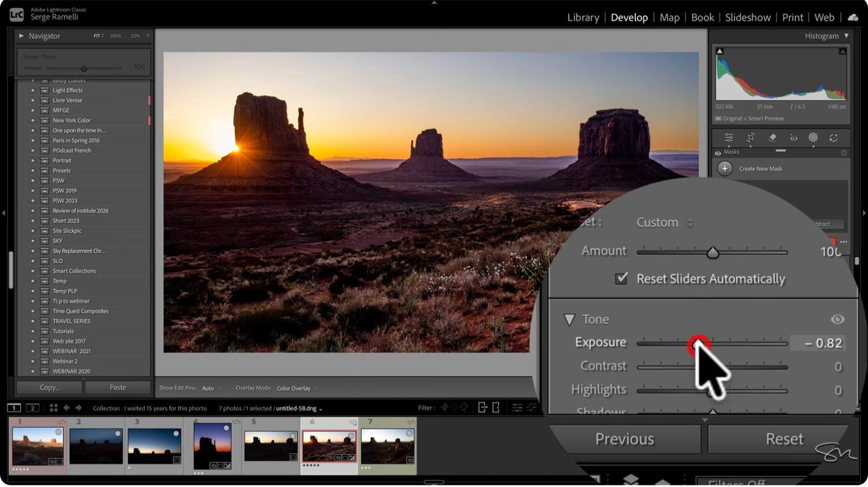This screenshot has height=487, width=868.
Task: Open the Edit sliders tool icon
Action: coord(729,137)
